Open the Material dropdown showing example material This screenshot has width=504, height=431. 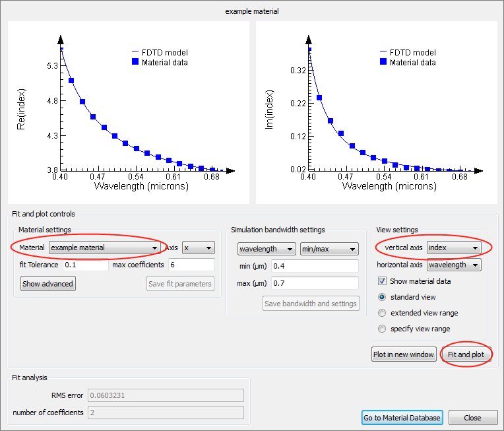point(105,248)
